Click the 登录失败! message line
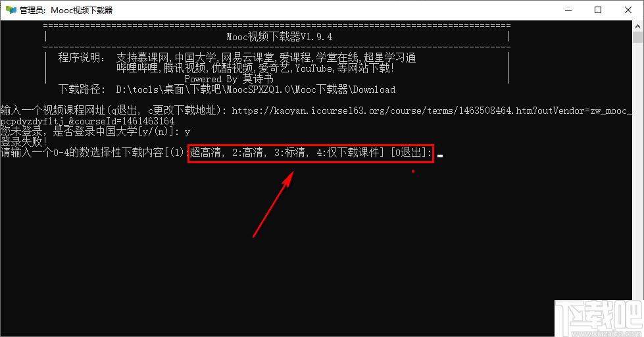 coord(24,142)
